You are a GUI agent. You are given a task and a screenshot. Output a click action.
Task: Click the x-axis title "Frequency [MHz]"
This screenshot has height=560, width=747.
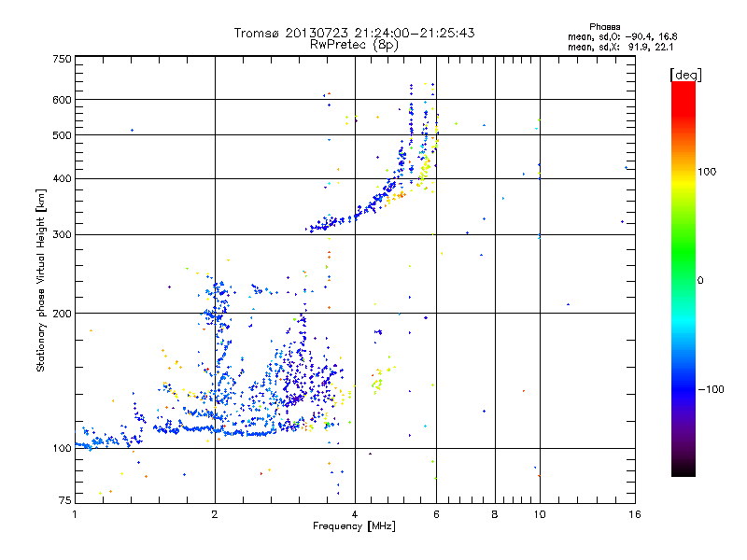tap(354, 526)
